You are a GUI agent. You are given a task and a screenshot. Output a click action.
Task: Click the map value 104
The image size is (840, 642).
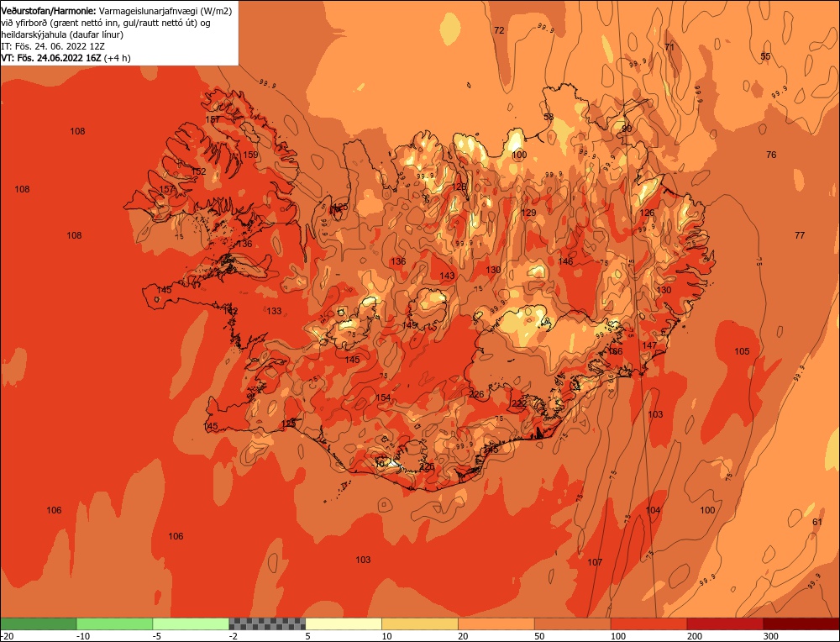[653, 510]
